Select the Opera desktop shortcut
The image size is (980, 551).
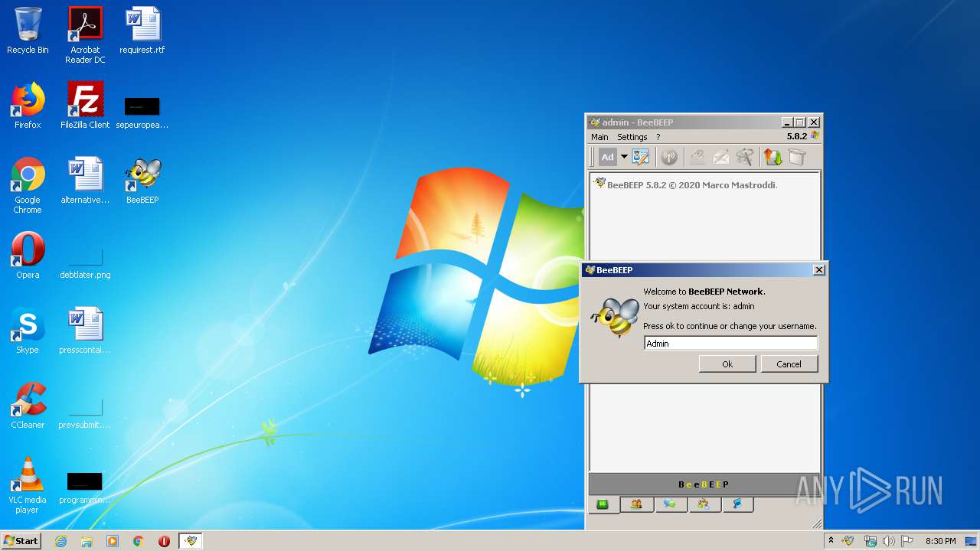(28, 256)
